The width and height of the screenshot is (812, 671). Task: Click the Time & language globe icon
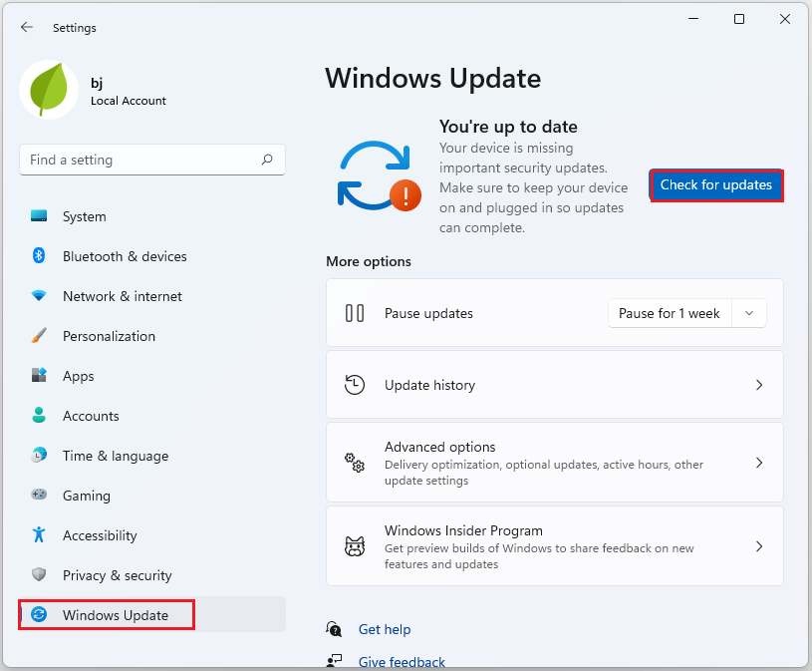pyautogui.click(x=39, y=455)
